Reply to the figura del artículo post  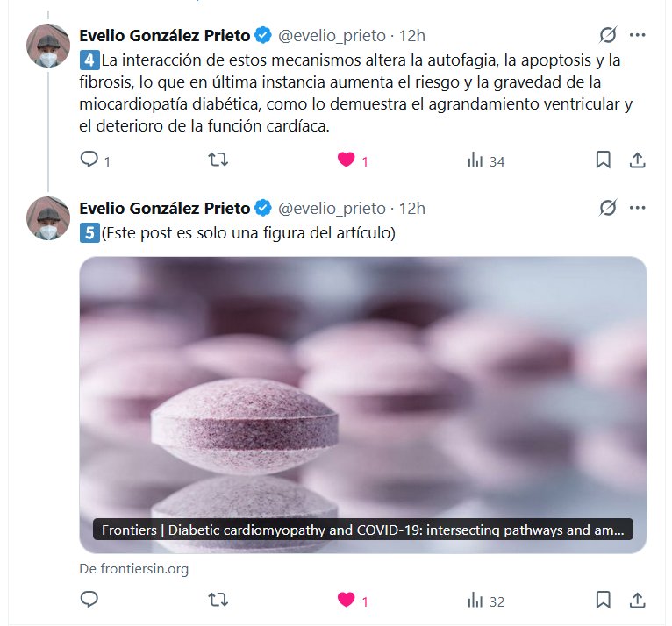[89, 600]
